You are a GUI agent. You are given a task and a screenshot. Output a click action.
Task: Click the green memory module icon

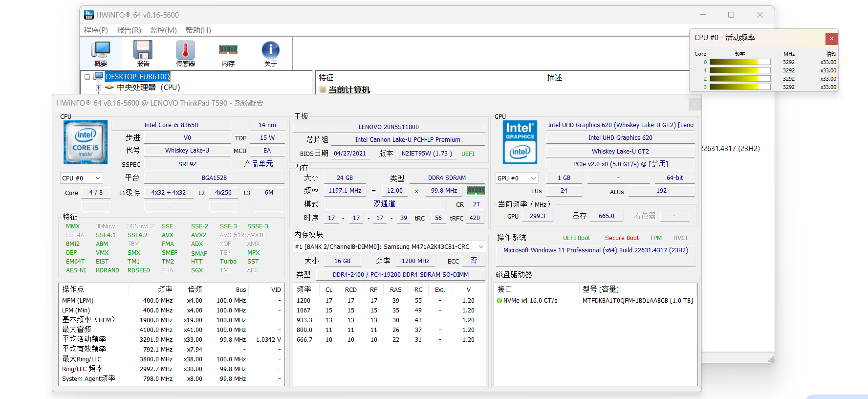pos(476,190)
